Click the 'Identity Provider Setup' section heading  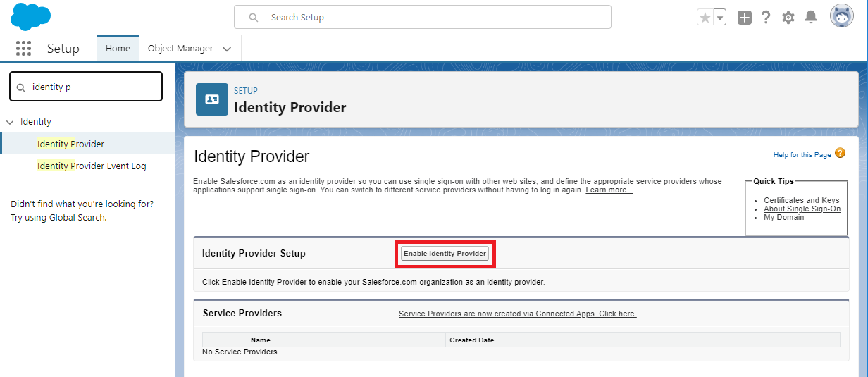(254, 254)
